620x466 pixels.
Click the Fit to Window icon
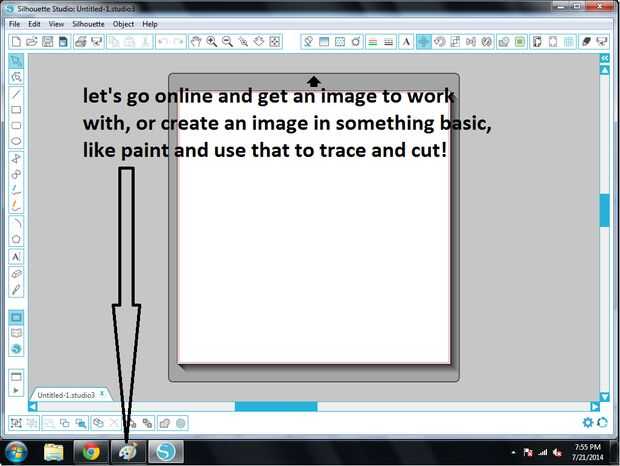(275, 42)
